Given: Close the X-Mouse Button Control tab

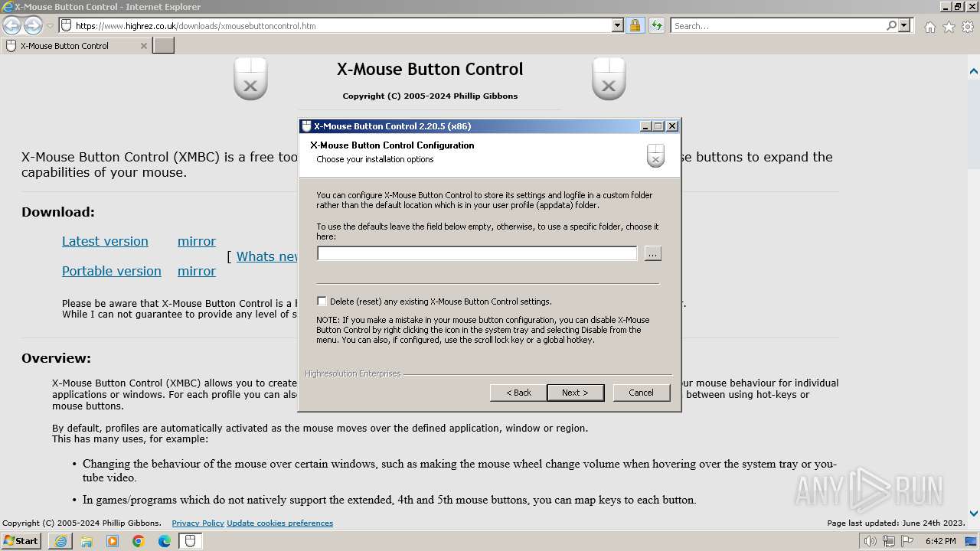Looking at the screenshot, I should coord(143,46).
